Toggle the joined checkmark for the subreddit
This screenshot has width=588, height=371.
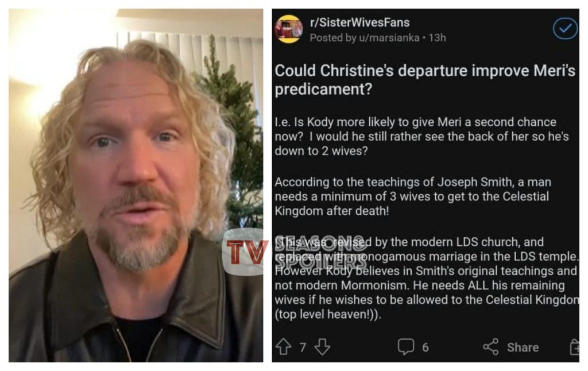tap(565, 29)
